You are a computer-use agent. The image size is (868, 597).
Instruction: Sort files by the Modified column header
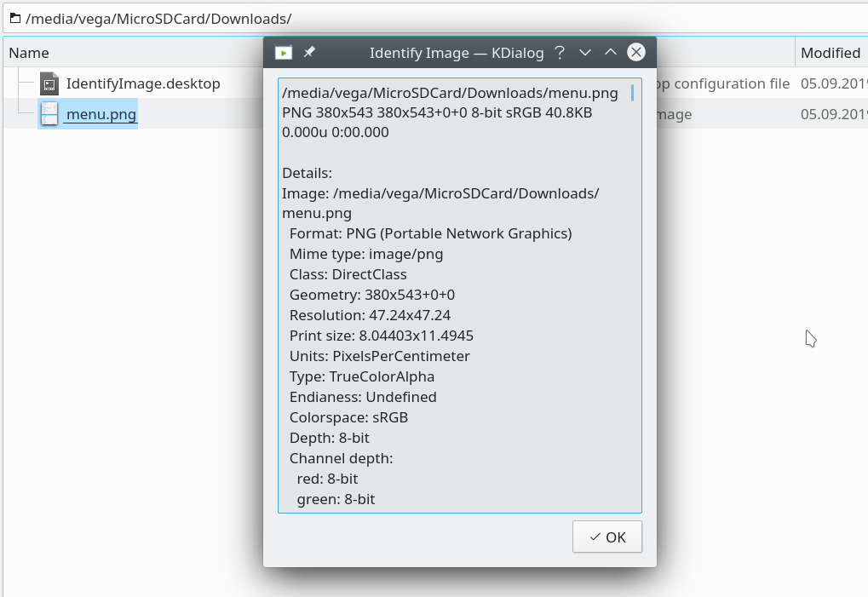coord(831,53)
